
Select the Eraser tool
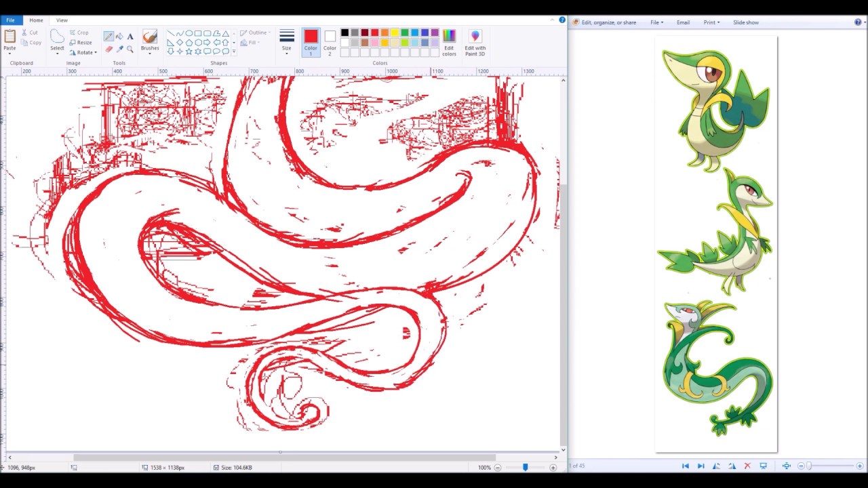108,49
